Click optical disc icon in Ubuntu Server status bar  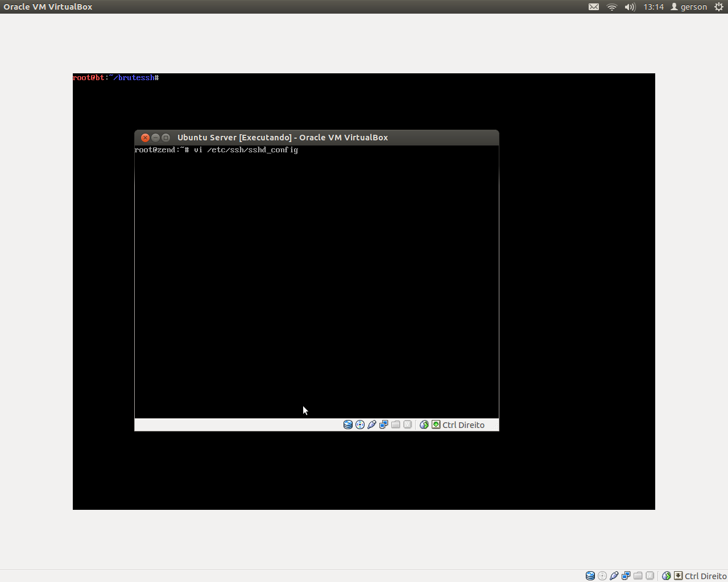pyautogui.click(x=360, y=425)
